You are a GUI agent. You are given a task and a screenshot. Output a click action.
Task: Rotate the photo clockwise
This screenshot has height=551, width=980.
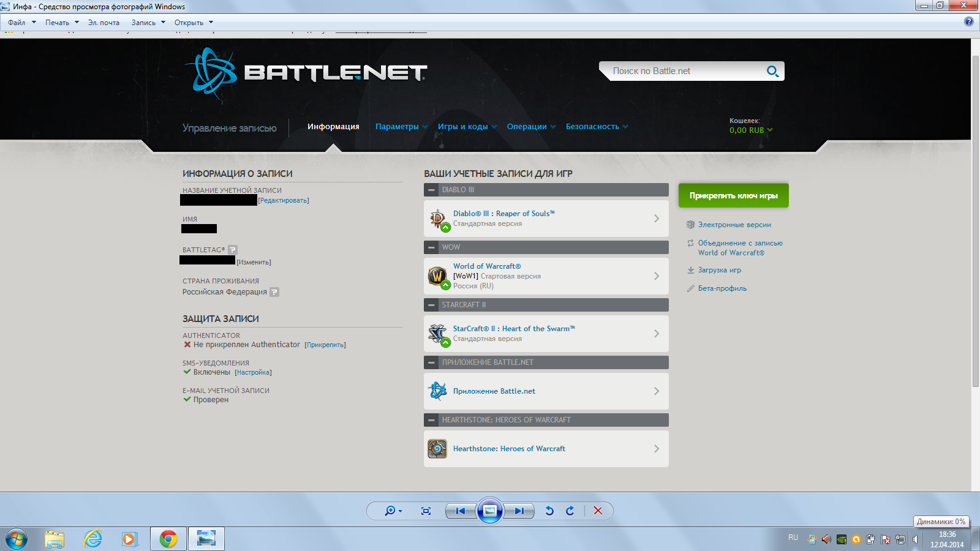(x=570, y=511)
